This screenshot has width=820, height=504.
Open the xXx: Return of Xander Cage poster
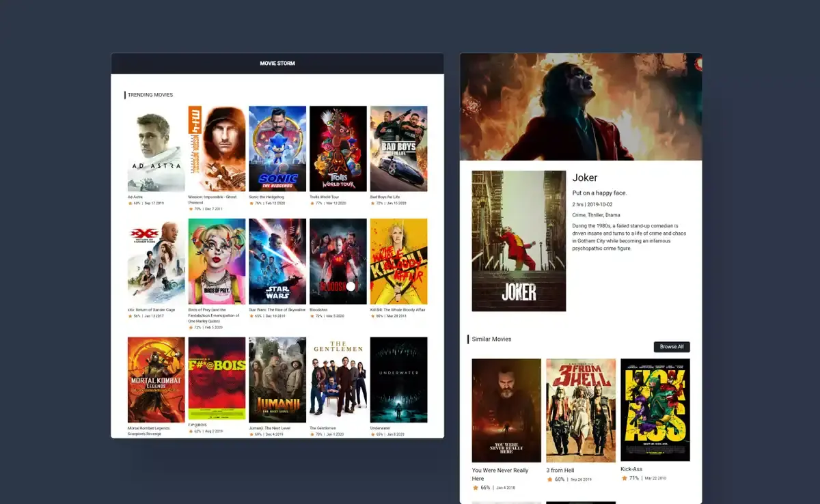pos(156,262)
